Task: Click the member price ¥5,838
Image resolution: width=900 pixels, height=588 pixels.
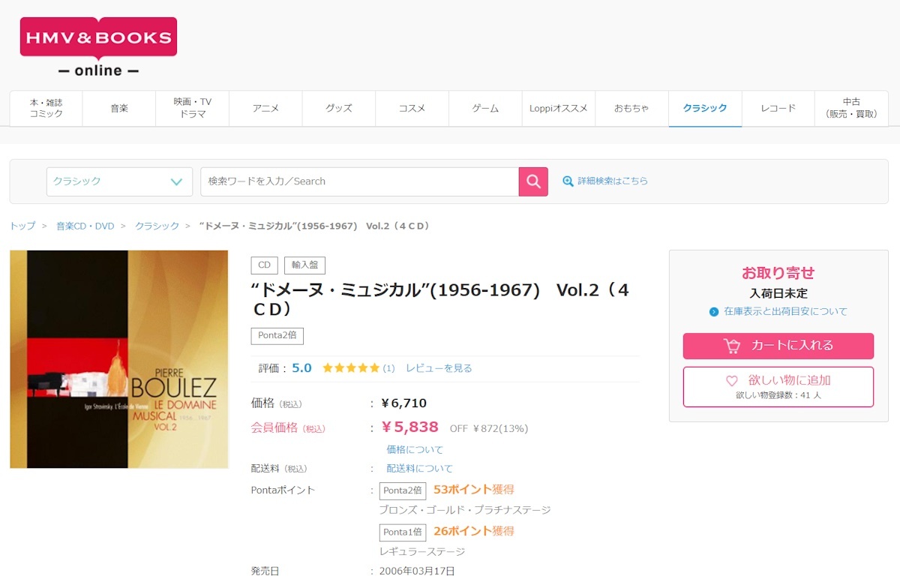Action: click(409, 427)
